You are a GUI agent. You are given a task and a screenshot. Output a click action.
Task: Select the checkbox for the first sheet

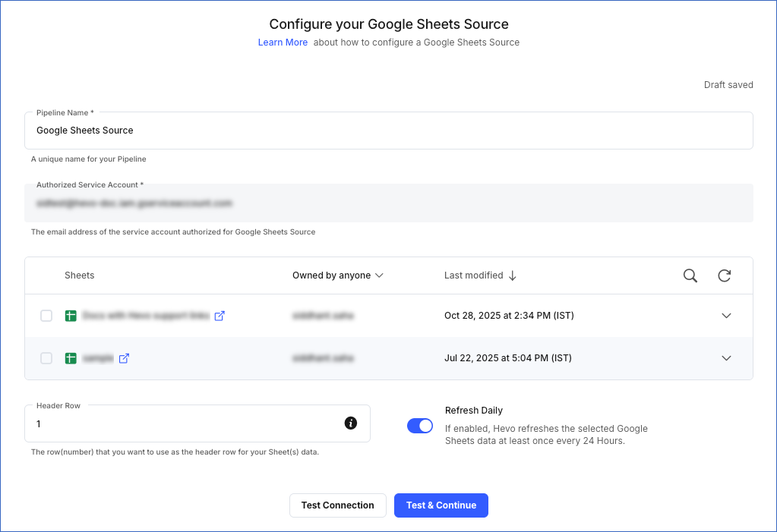[46, 316]
